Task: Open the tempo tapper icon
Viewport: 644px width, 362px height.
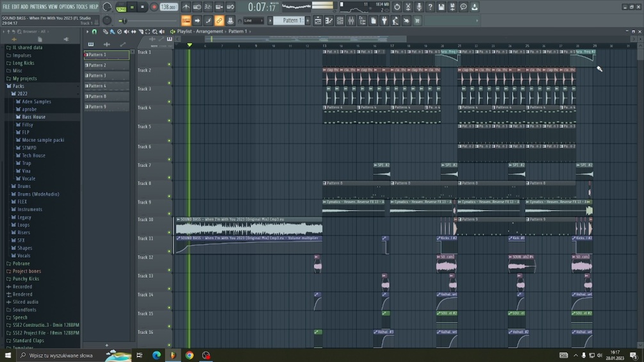Action: pyautogui.click(x=395, y=21)
